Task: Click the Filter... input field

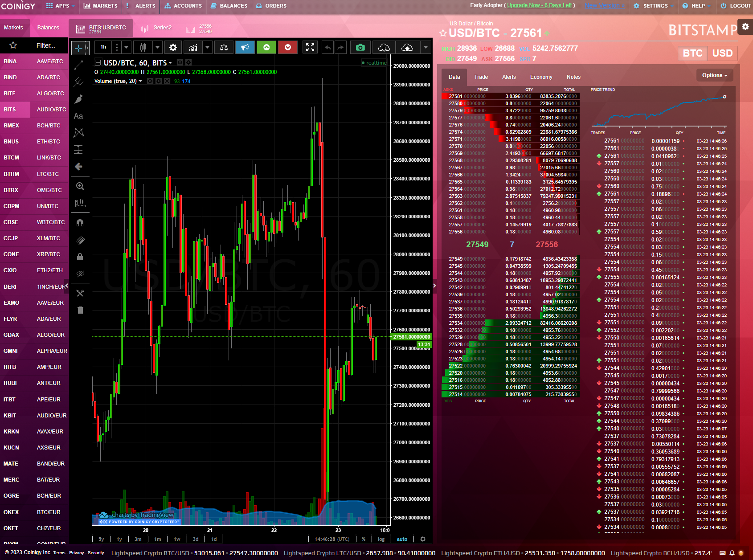Action: point(46,45)
